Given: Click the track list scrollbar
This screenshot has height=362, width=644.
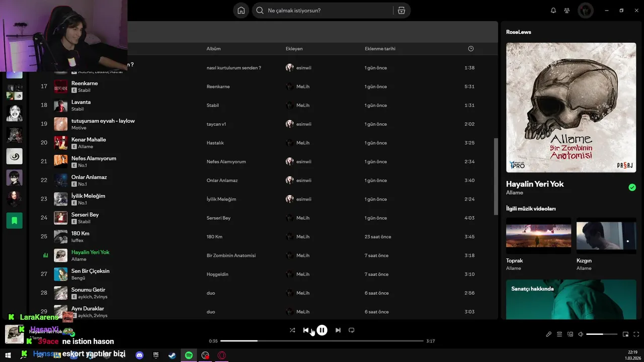Looking at the screenshot, I should pyautogui.click(x=496, y=176).
